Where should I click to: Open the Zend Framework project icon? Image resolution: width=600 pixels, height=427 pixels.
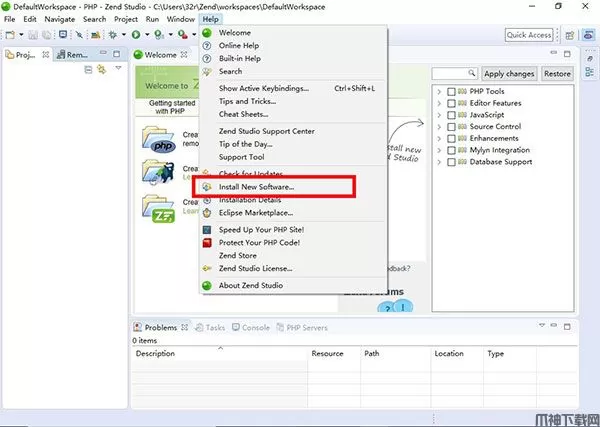[x=158, y=209]
